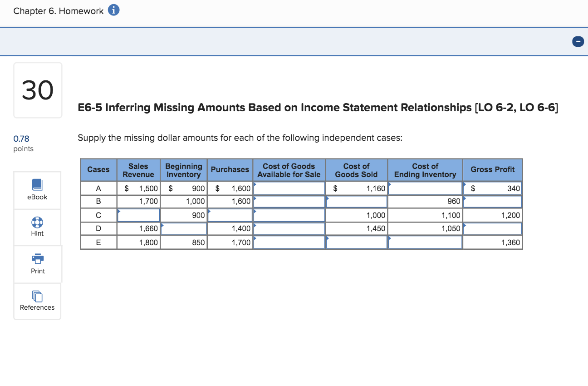
Task: Click Case D Gross Profit input field
Action: 492,228
